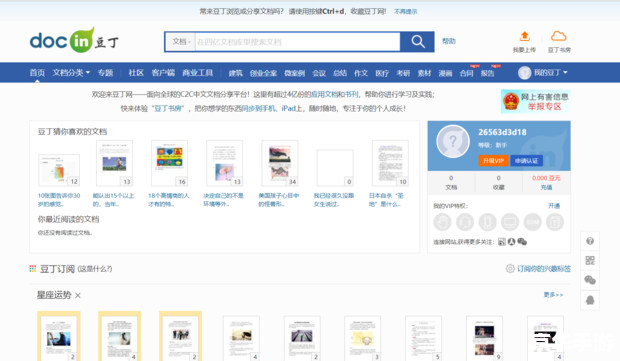Click the user avatar in navigation bar
This screenshot has width=620, height=361.
[x=524, y=73]
